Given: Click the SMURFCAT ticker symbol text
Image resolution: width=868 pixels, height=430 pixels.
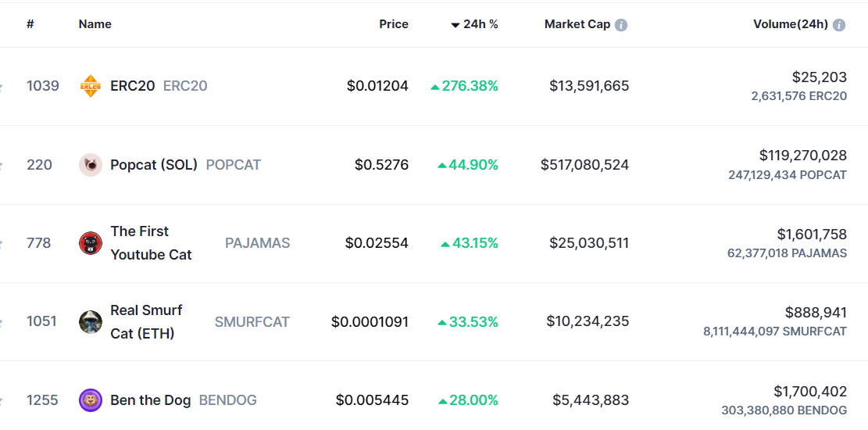Looking at the screenshot, I should 252,322.
